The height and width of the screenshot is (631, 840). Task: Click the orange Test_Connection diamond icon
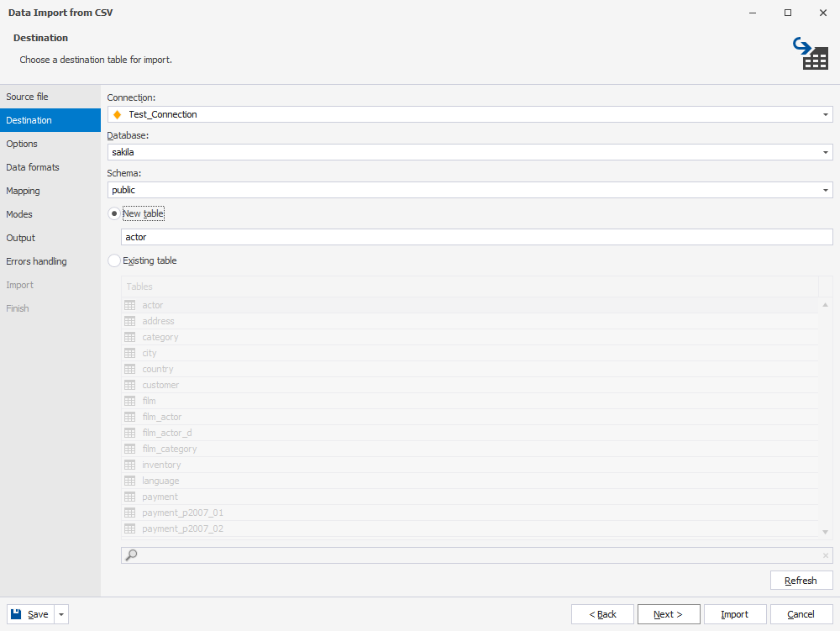click(118, 114)
